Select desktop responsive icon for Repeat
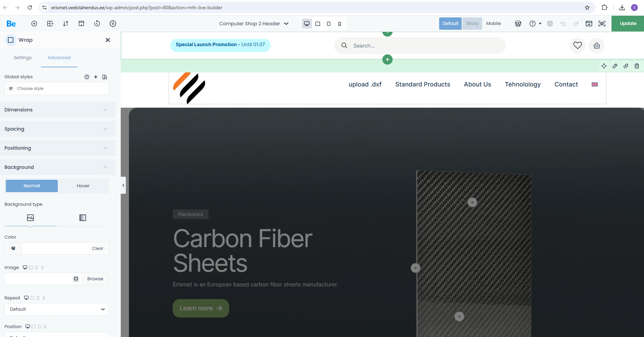This screenshot has height=337, width=644. (26, 298)
